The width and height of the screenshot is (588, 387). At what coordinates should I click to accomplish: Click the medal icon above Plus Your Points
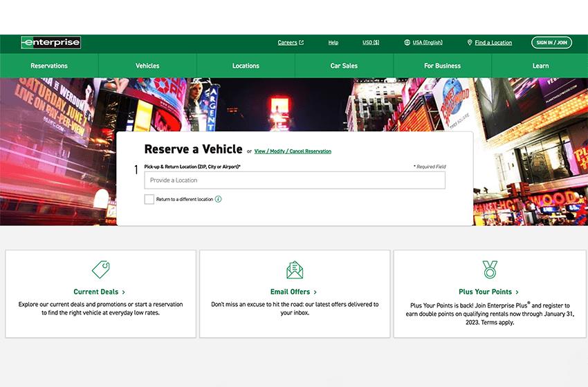(x=489, y=270)
